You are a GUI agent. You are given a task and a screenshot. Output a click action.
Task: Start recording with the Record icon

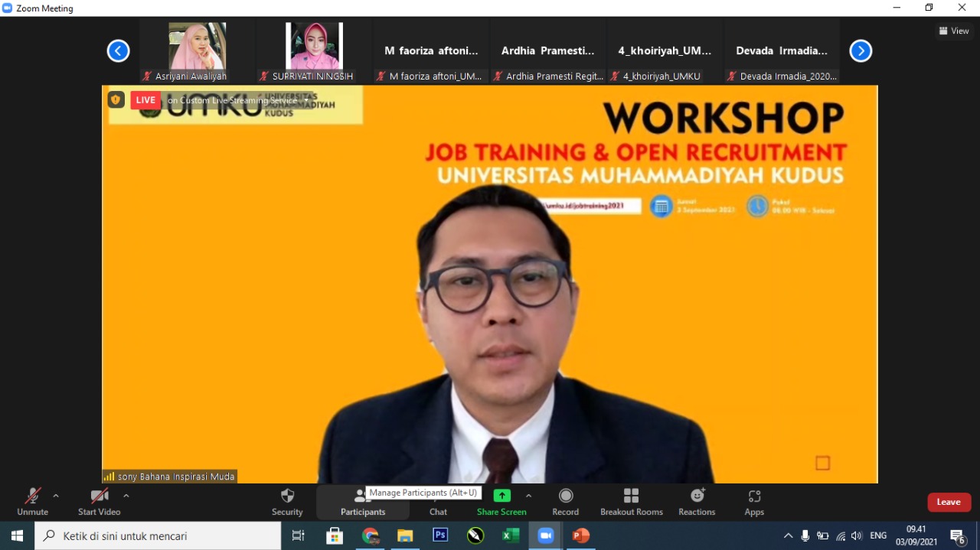(x=565, y=496)
